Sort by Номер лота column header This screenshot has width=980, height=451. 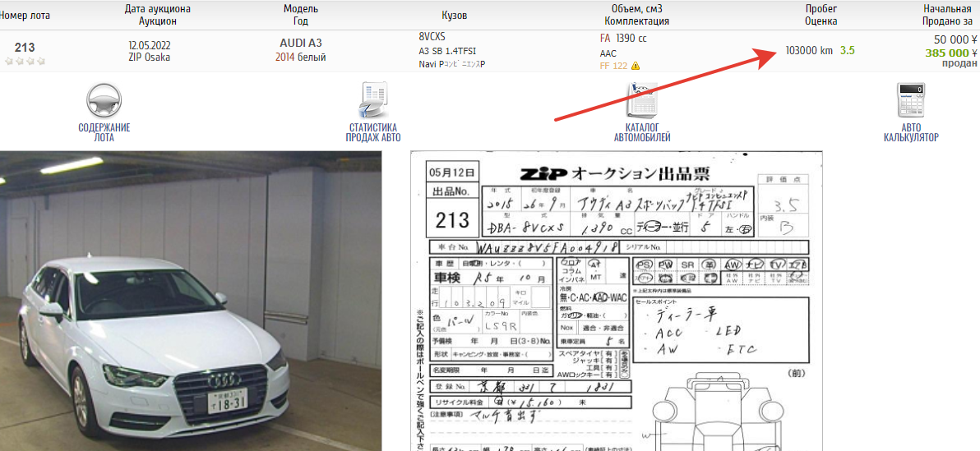(25, 15)
